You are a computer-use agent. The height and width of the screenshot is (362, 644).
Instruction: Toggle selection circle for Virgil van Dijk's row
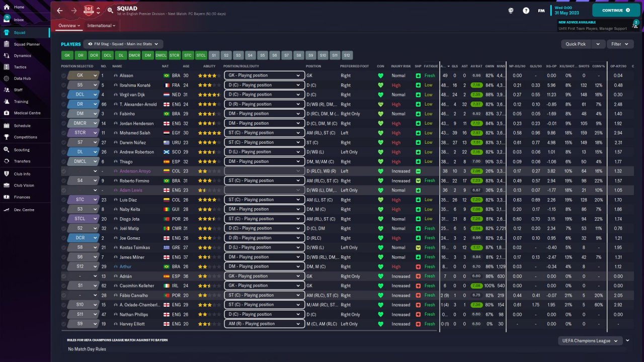[64, 95]
